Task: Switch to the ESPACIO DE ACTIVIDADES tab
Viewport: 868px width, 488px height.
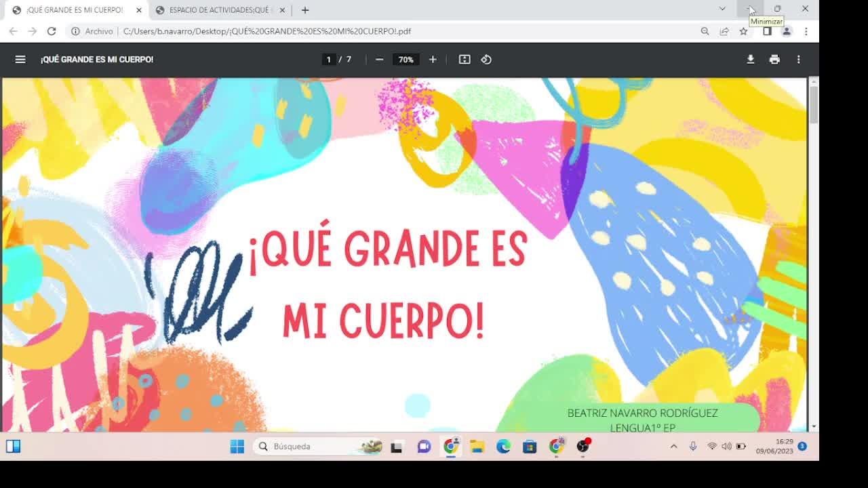Action: point(219,10)
